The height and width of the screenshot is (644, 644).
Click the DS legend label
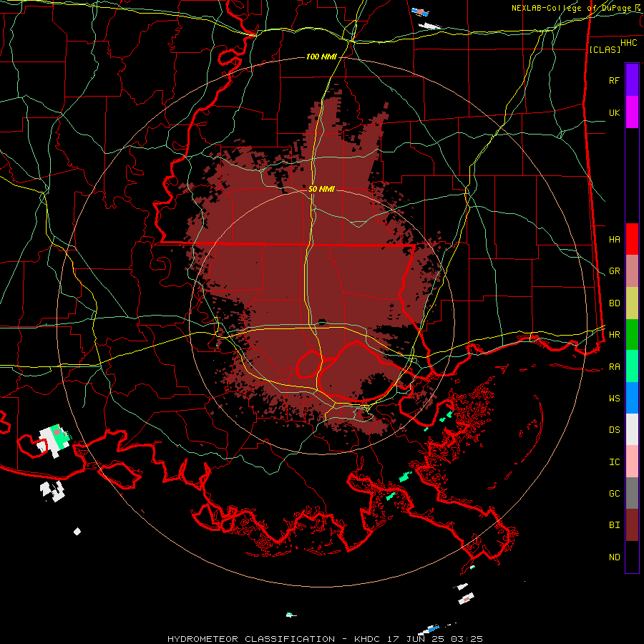(x=614, y=430)
